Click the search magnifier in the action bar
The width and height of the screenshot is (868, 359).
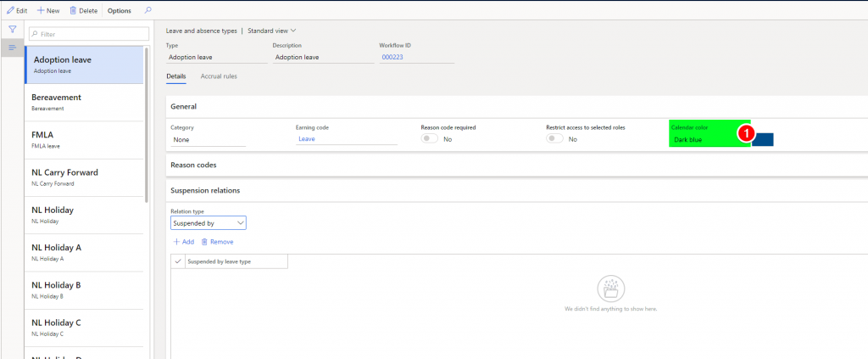[x=147, y=10]
